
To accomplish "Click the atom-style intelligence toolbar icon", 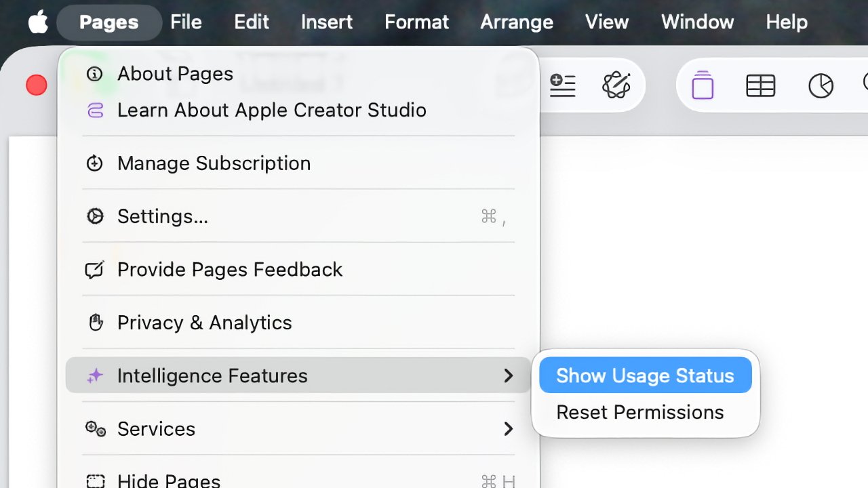I will (x=616, y=85).
